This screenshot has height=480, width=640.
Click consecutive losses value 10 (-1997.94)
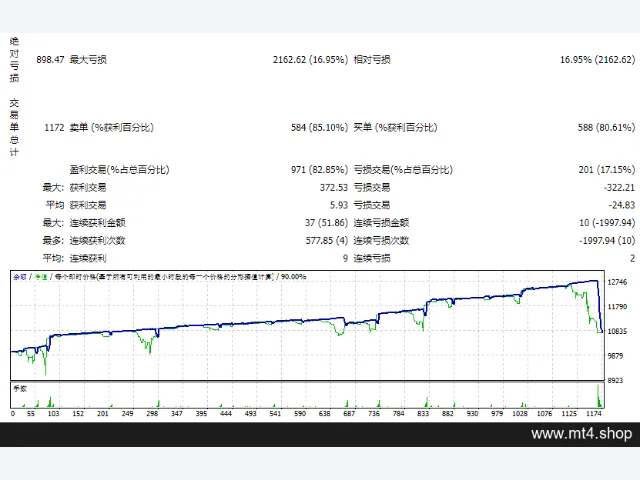[x=607, y=223]
